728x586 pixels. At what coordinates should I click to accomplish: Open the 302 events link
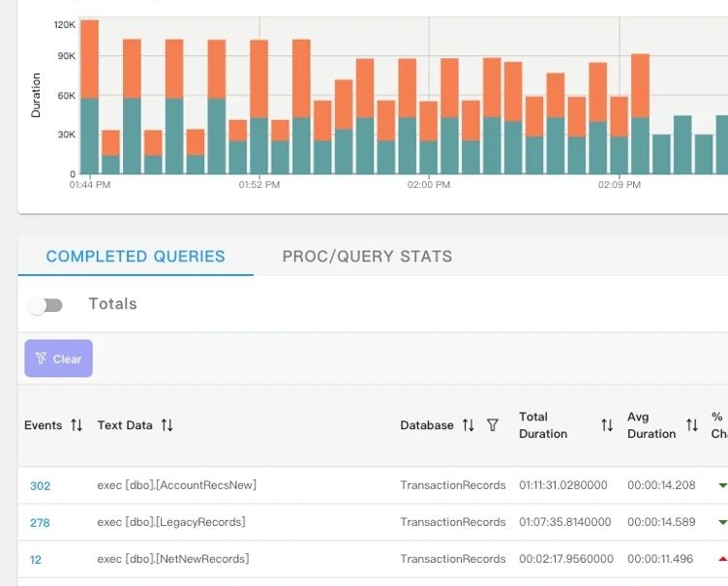(40, 486)
